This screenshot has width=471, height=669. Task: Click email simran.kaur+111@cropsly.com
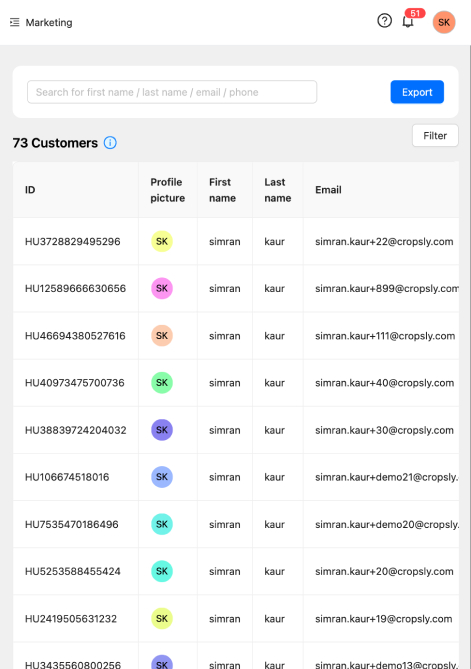point(385,336)
